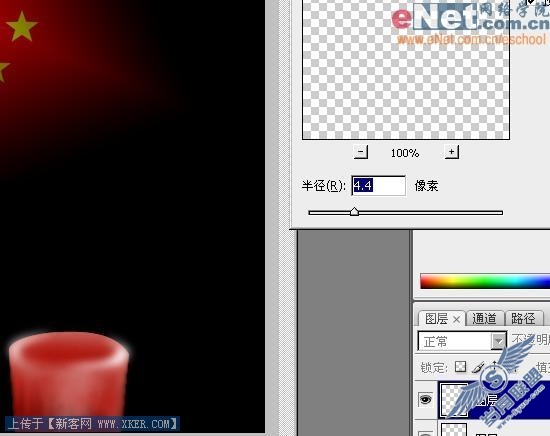Switch to the 图层 tab
Screen dimensions: 550x436
(x=436, y=318)
